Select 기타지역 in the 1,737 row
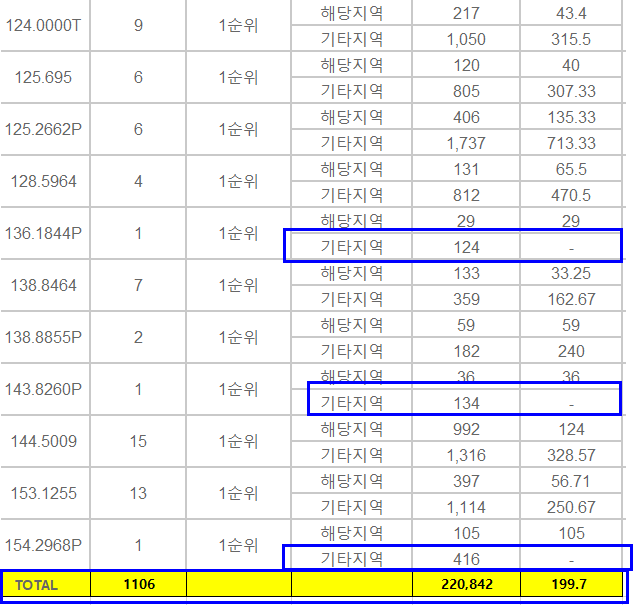633x605 pixels. [x=352, y=143]
